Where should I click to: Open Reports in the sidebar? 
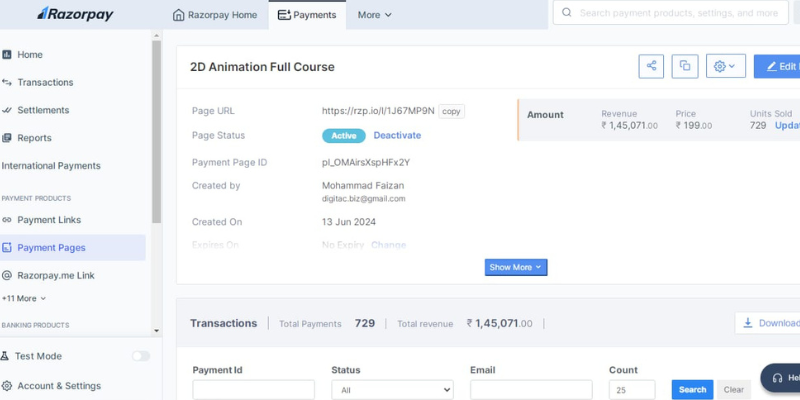click(x=34, y=138)
